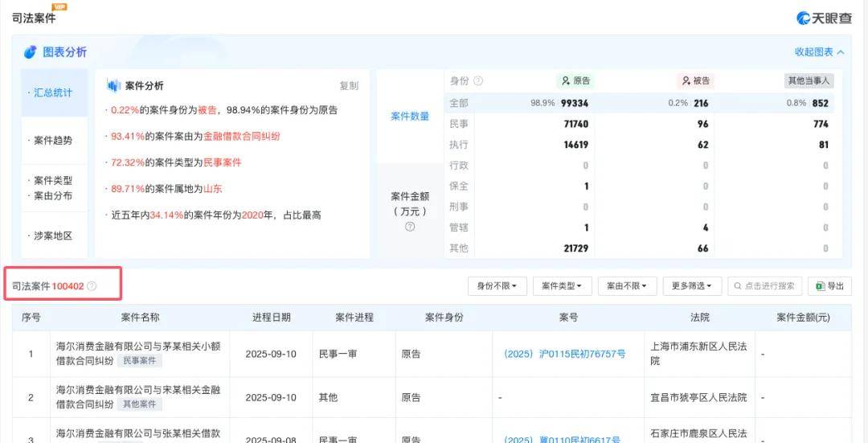The height and width of the screenshot is (443, 868).
Task: Click the 被告 red link in analysis
Action: pyautogui.click(x=207, y=110)
